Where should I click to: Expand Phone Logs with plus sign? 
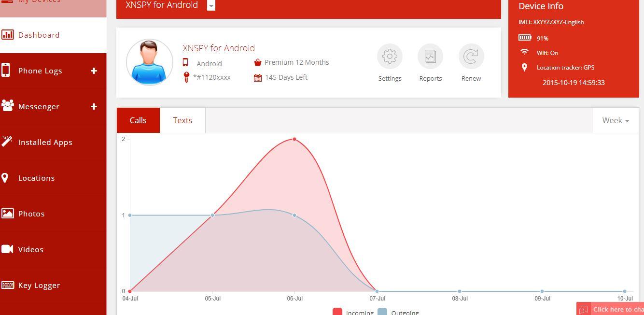(94, 71)
